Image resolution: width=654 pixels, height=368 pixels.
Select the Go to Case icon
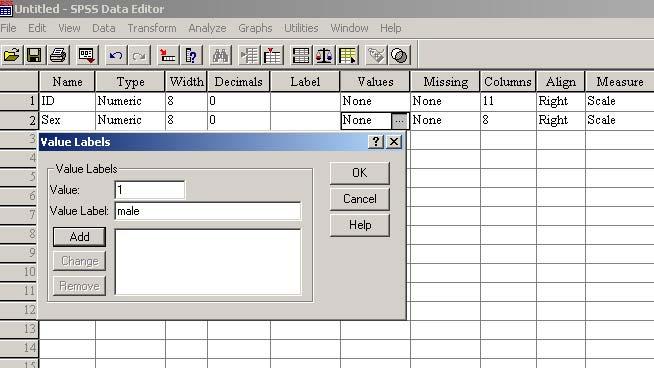pyautogui.click(x=168, y=55)
